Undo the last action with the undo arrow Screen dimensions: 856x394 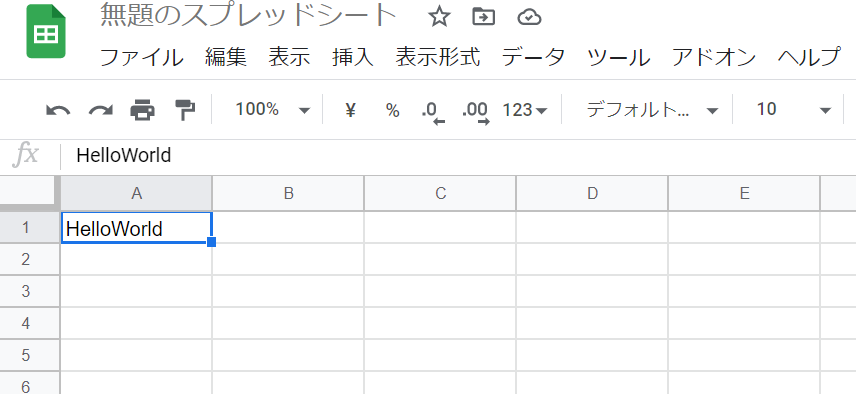point(58,110)
